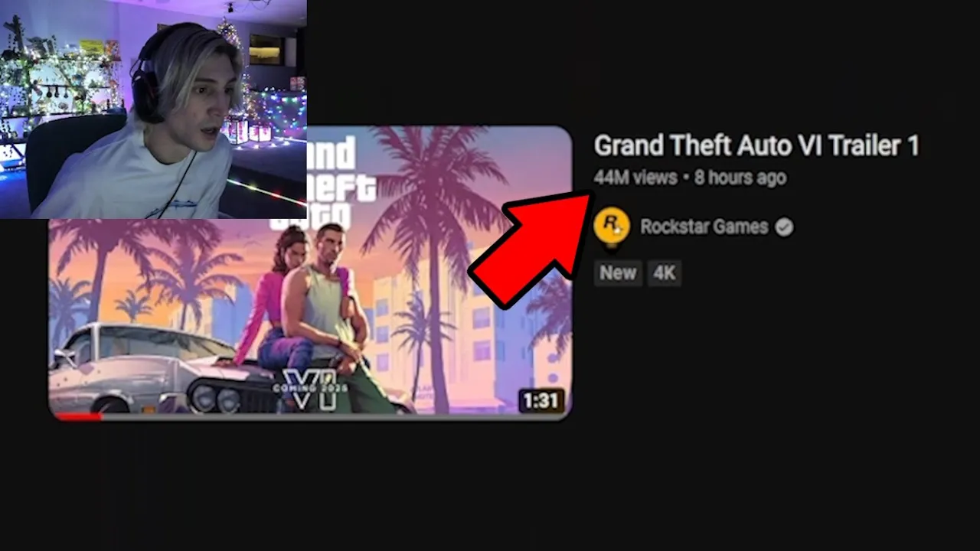Select the 4K quality badge
This screenshot has height=551, width=980.
[x=665, y=273]
